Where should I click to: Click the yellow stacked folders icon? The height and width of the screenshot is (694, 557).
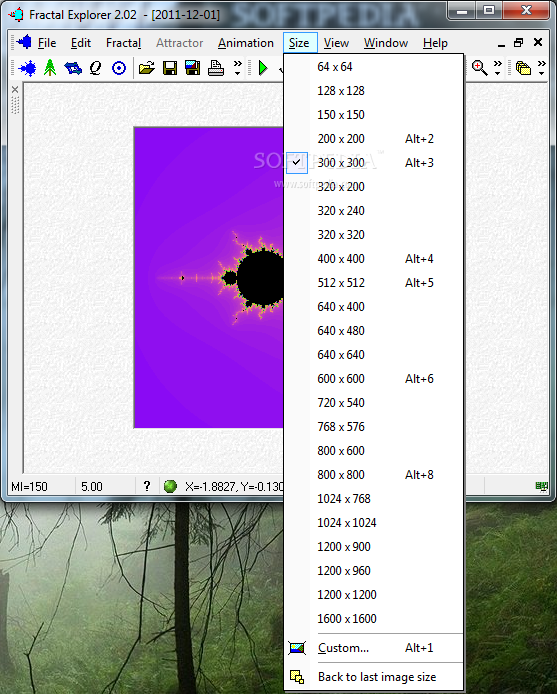523,68
